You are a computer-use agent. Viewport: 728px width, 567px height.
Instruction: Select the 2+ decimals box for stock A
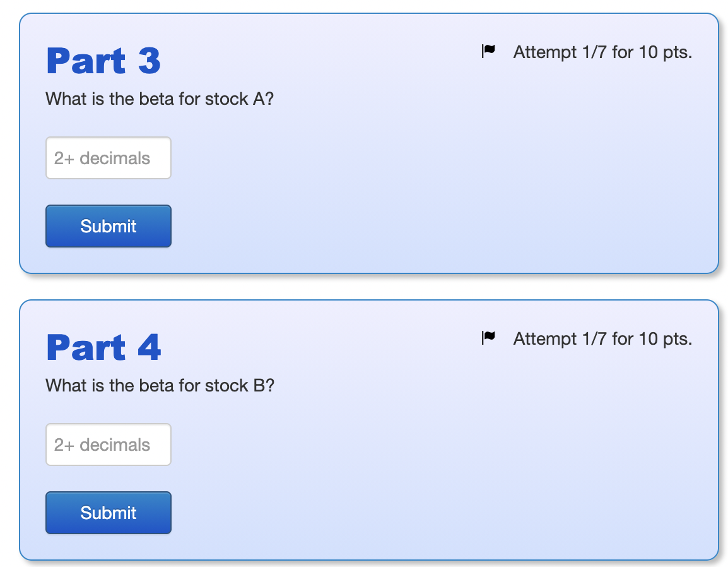click(108, 158)
